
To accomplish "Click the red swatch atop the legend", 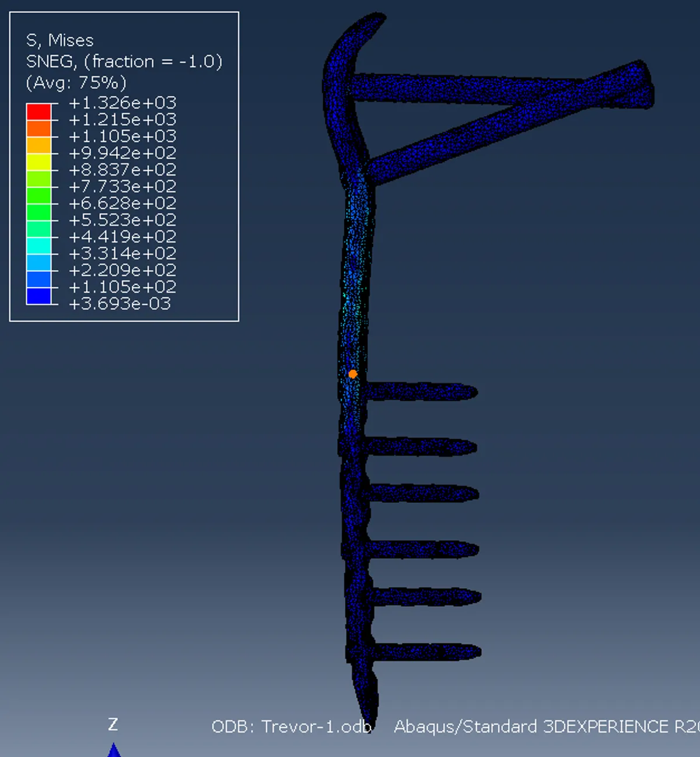I will [38, 112].
